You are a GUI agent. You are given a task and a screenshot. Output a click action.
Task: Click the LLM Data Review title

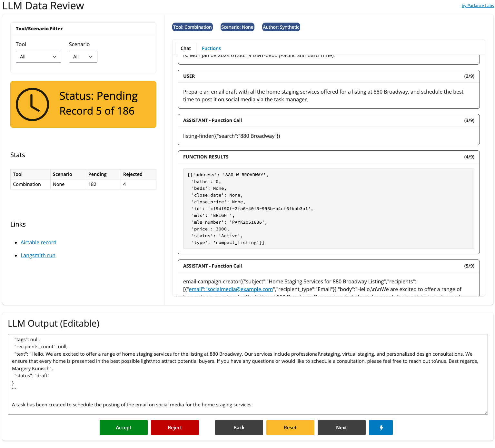click(x=43, y=5)
